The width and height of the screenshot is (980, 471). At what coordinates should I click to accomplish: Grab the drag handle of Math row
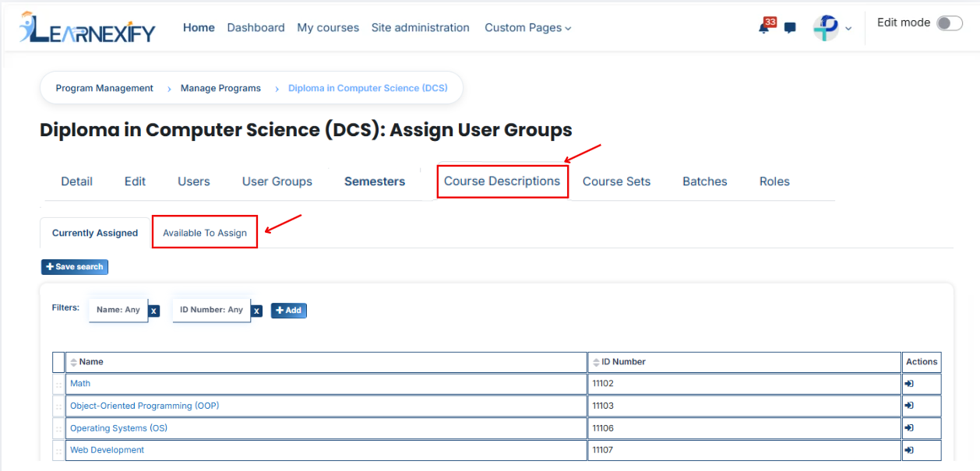pos(58,385)
